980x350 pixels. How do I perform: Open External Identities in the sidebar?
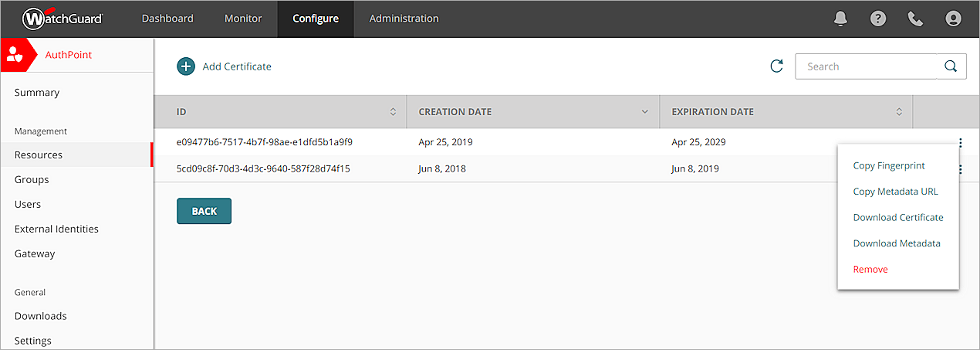click(x=56, y=229)
